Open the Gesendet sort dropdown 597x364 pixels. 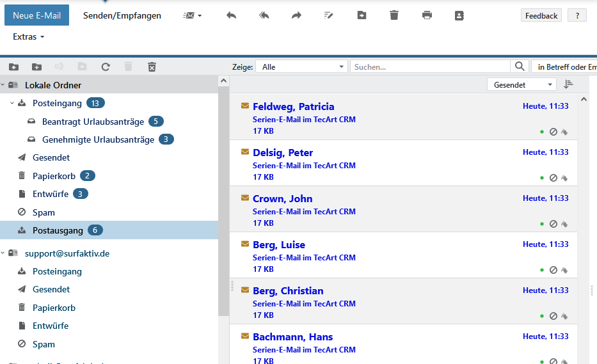[x=521, y=84]
